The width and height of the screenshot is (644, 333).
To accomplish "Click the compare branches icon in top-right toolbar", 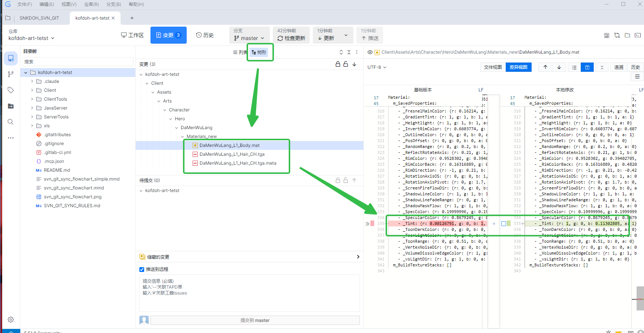I will point(617,36).
